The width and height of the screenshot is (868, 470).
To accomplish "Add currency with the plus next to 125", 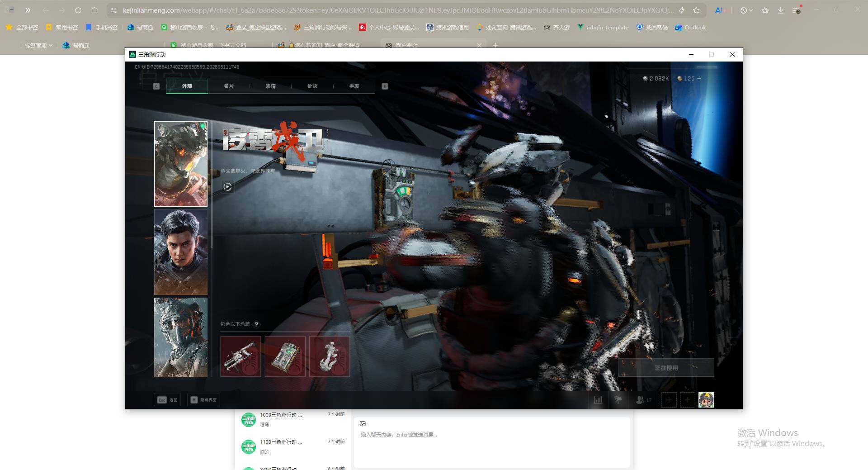I will click(x=699, y=78).
